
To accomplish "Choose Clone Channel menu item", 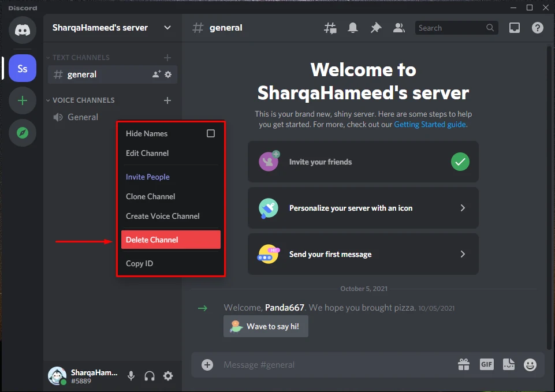I will tap(170, 196).
